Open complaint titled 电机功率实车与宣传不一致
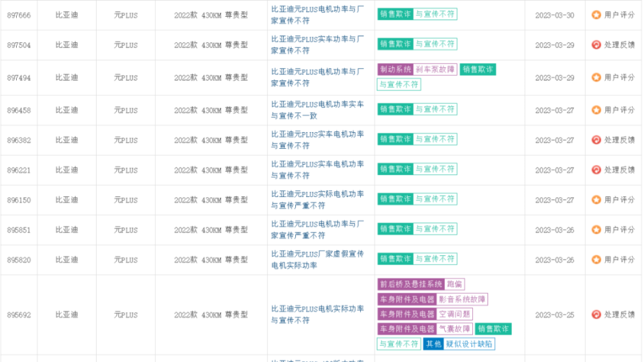Screen dimensions: 644x362 coord(317,110)
